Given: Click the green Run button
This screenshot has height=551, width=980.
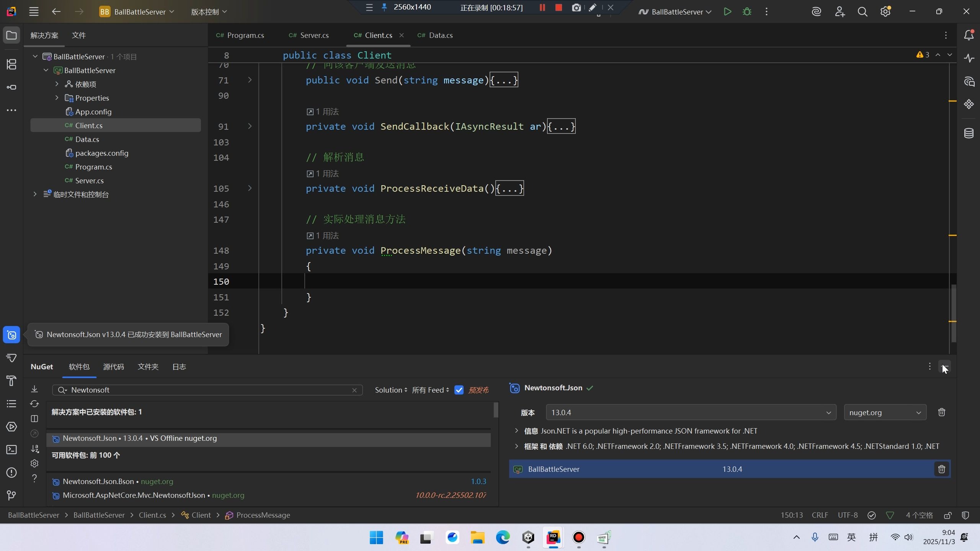Looking at the screenshot, I should click(x=727, y=12).
